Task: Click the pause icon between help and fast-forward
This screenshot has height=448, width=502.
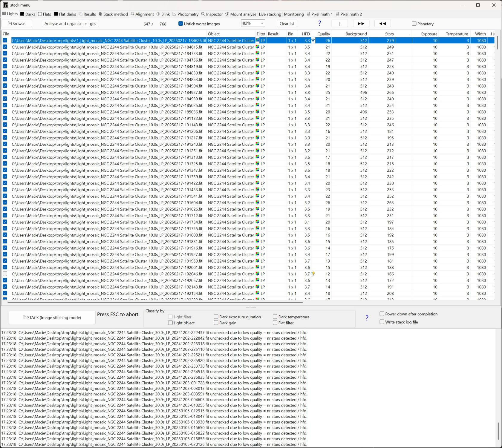Action: [339, 23]
